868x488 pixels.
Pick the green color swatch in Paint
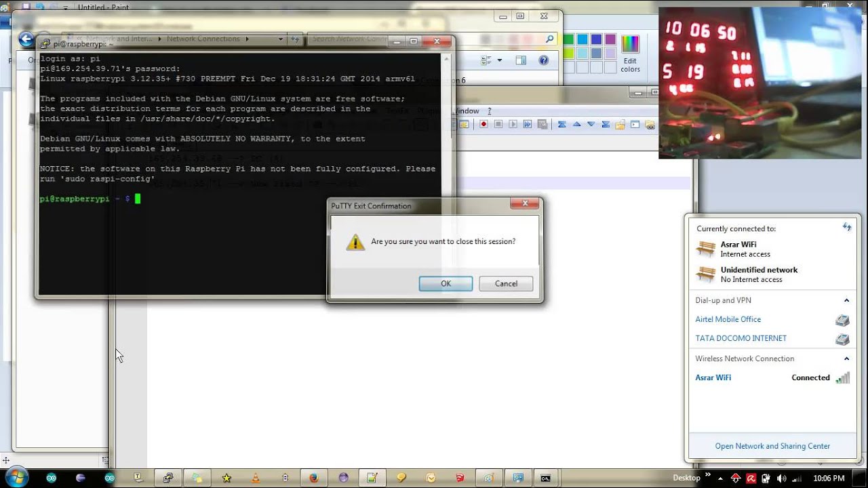click(568, 39)
